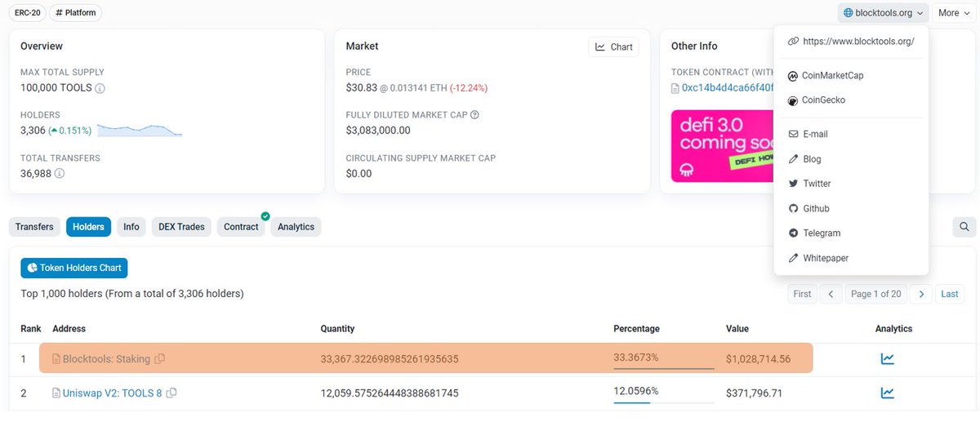The width and height of the screenshot is (980, 426).
Task: Switch to the Analytics tab
Action: pyautogui.click(x=296, y=227)
